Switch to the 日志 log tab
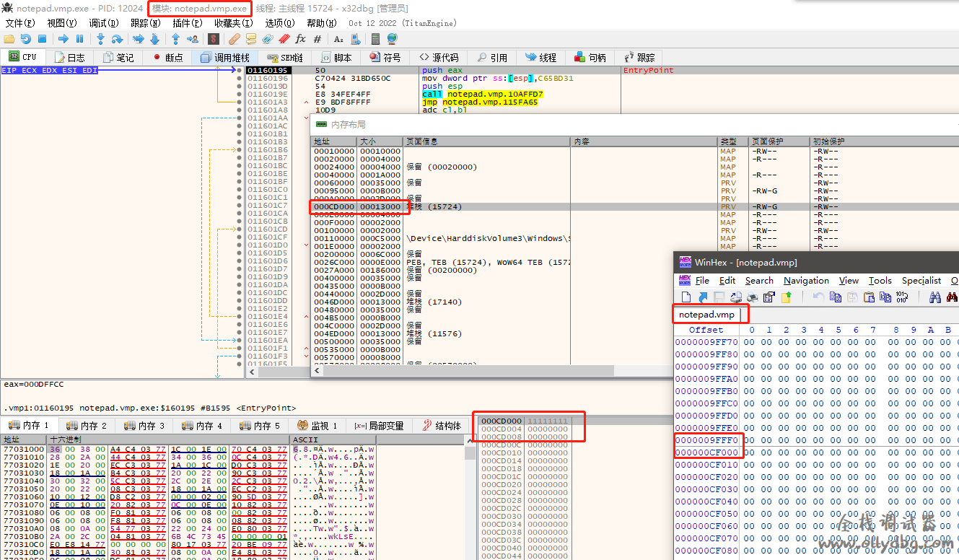 (69, 57)
